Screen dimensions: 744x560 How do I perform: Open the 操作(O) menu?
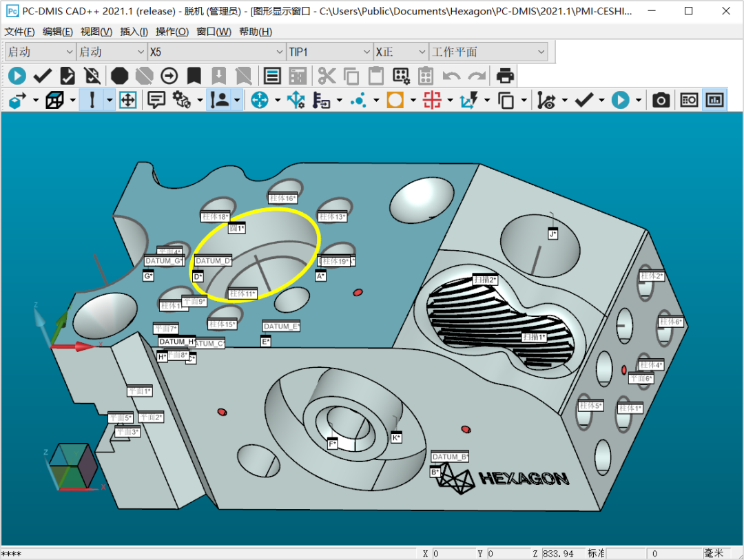(172, 32)
